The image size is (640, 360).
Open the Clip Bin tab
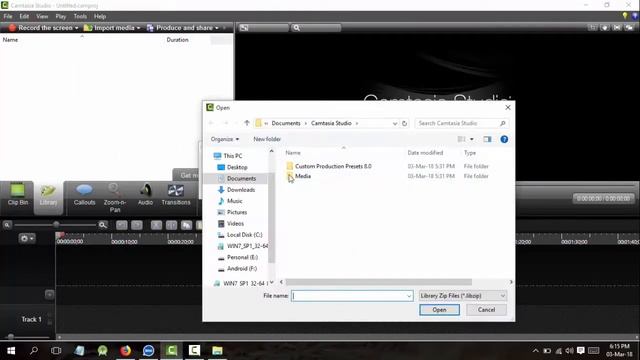(x=18, y=194)
